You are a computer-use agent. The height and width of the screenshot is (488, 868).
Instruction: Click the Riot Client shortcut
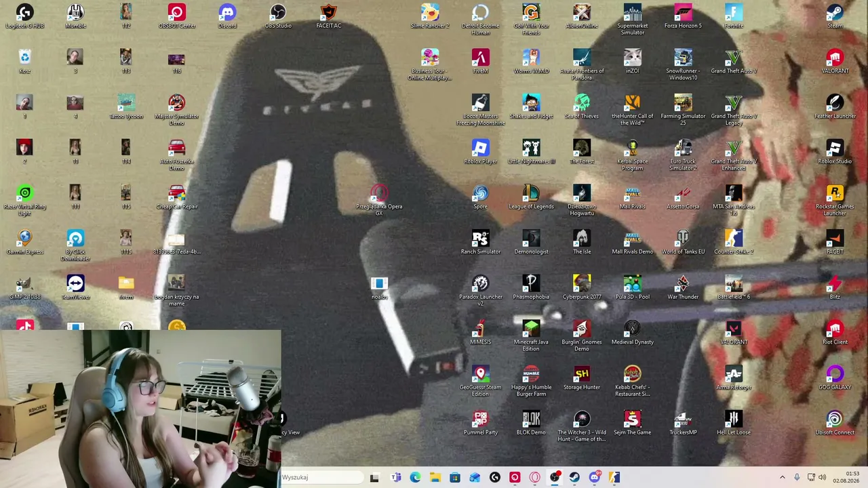835,333
